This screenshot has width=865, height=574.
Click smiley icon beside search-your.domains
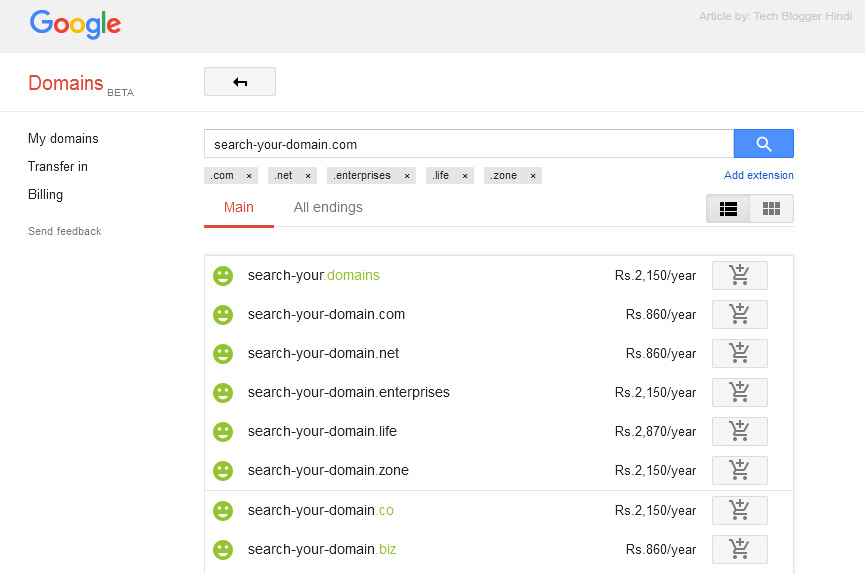[223, 276]
